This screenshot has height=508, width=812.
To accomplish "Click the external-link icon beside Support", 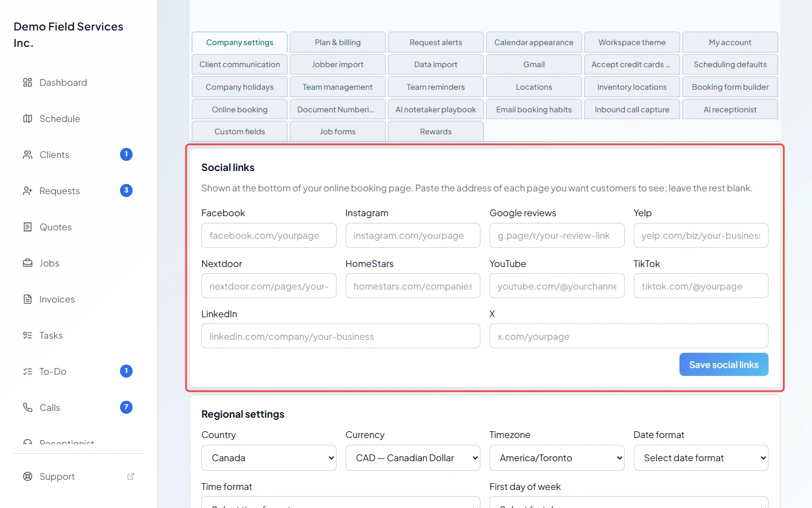I will pos(131,476).
